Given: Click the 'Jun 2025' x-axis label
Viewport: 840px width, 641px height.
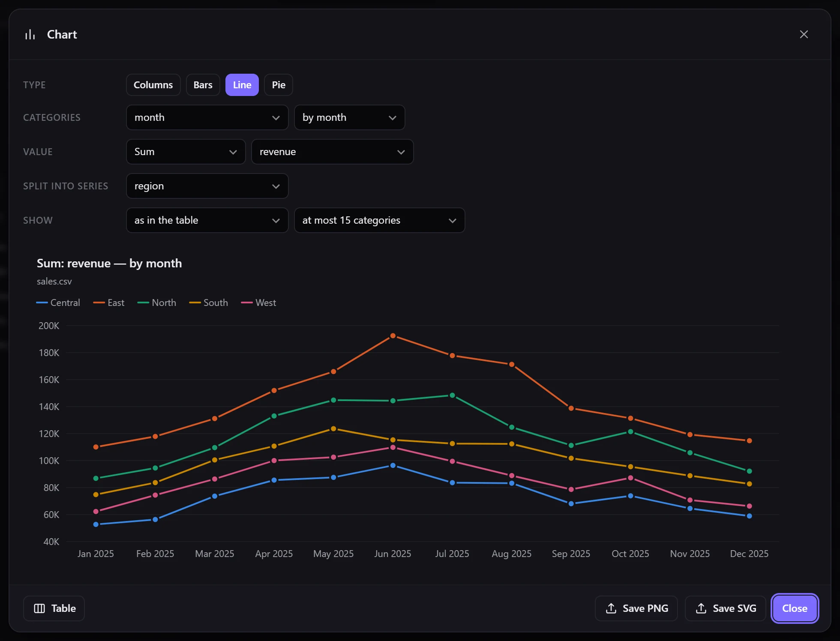Looking at the screenshot, I should [393, 554].
